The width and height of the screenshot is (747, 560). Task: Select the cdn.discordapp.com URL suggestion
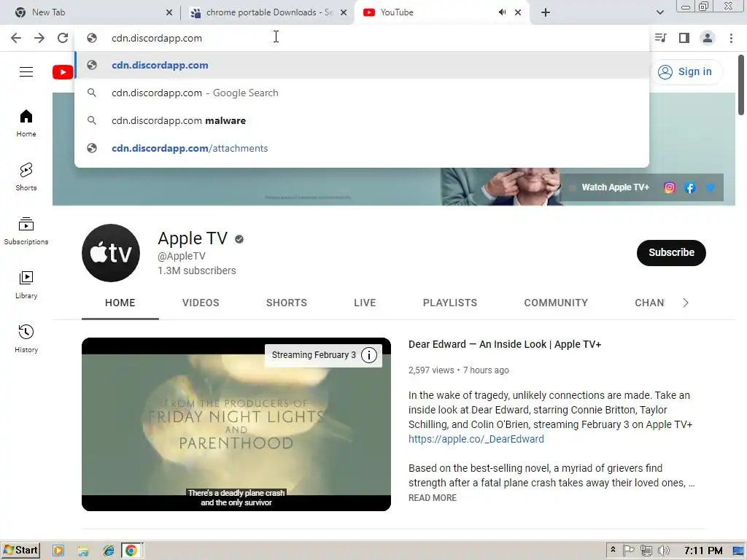(x=362, y=65)
